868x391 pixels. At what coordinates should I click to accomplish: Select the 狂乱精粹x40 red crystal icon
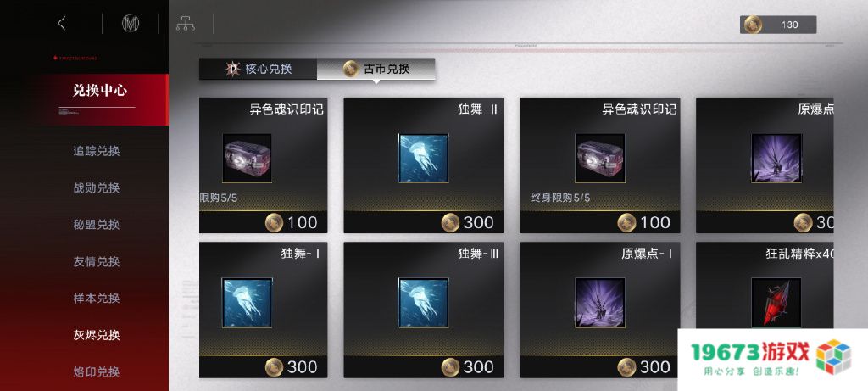click(x=776, y=303)
